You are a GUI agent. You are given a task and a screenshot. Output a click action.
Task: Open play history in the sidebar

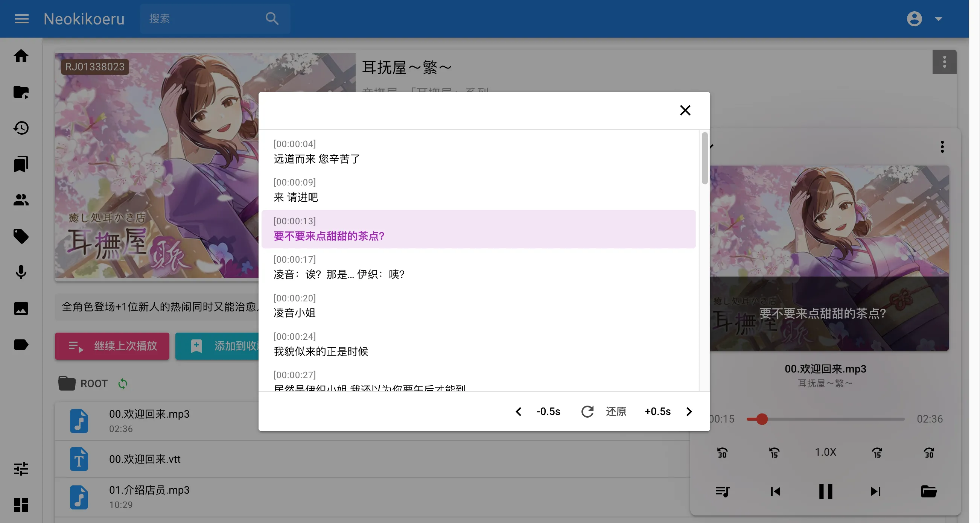pyautogui.click(x=21, y=128)
